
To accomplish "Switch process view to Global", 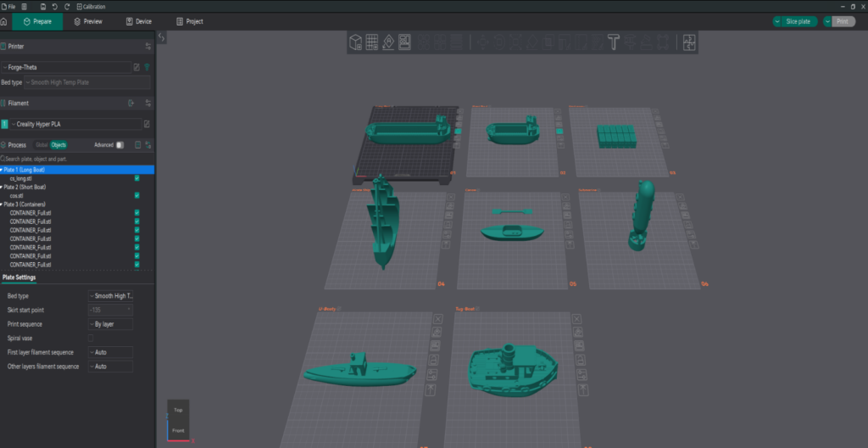I will tap(42, 145).
